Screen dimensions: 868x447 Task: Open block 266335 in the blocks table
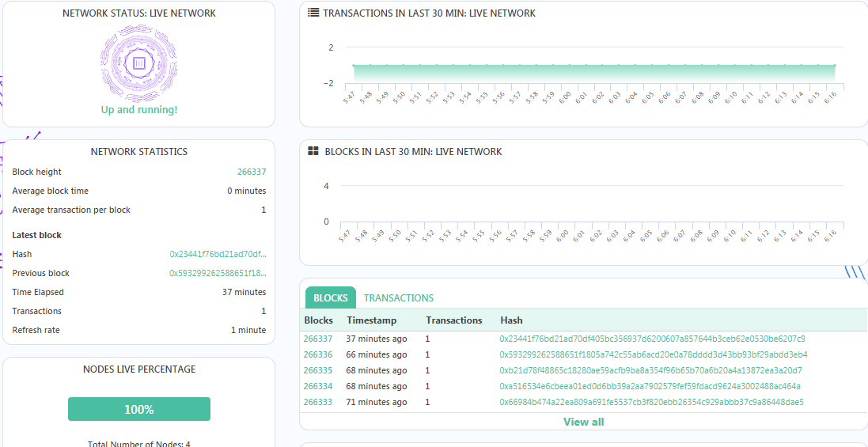[x=318, y=370]
